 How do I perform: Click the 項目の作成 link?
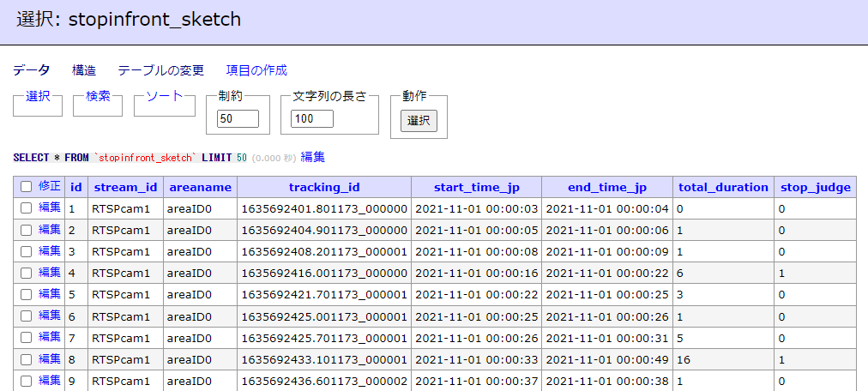tap(256, 70)
